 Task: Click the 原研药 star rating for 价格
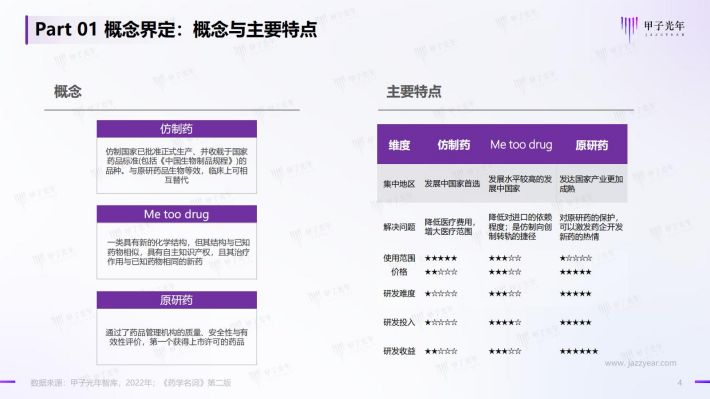click(x=576, y=272)
